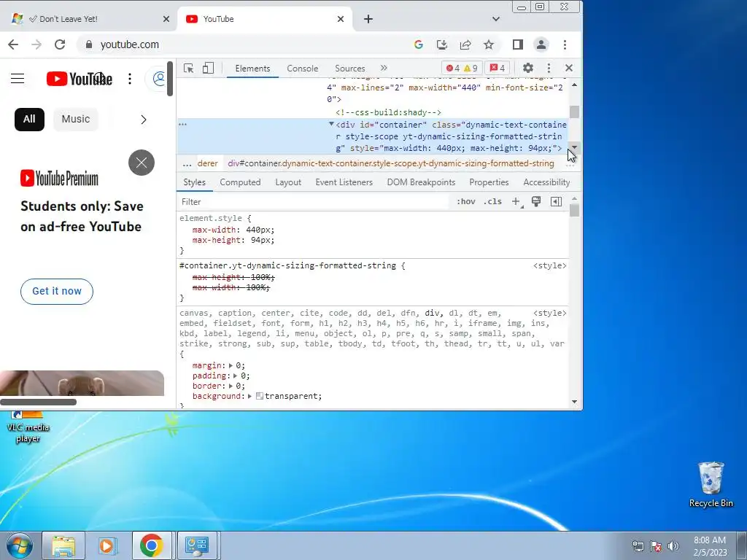Open the first <style> source link
The height and width of the screenshot is (560, 747).
pyautogui.click(x=549, y=265)
